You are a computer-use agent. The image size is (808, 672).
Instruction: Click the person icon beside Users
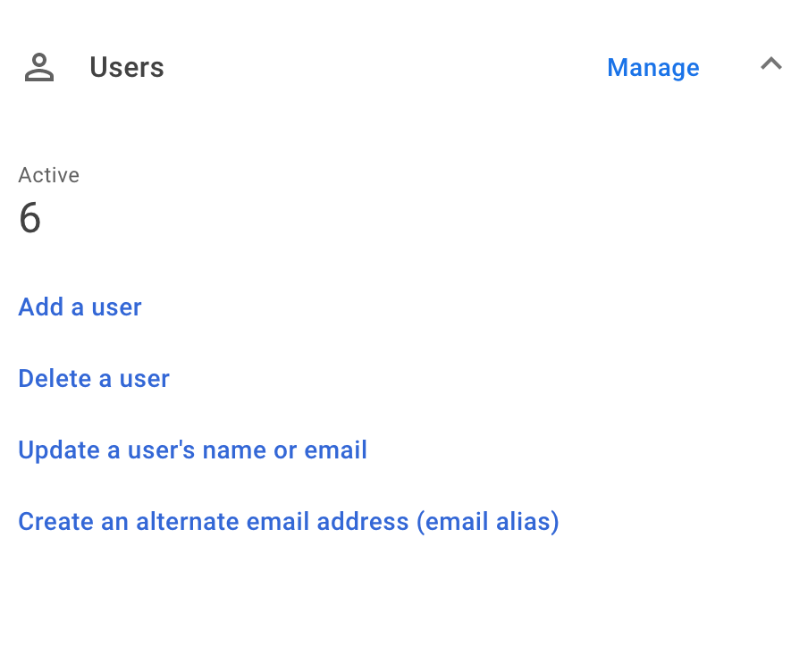pos(39,67)
